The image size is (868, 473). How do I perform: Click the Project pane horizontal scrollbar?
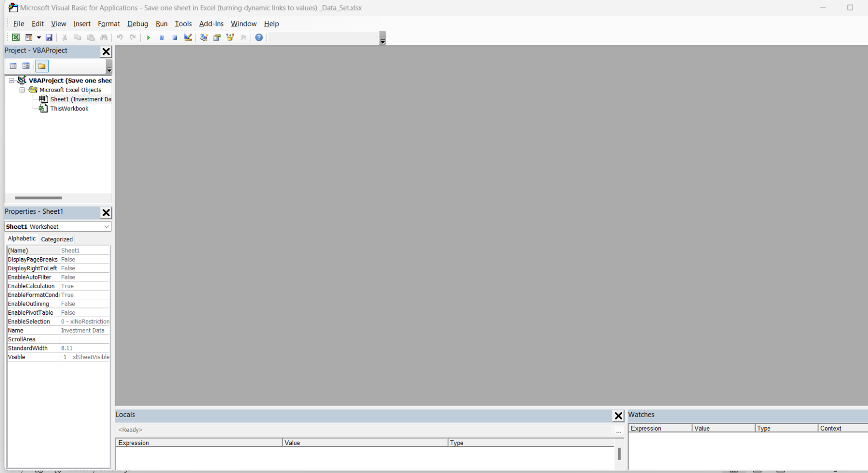pos(39,198)
